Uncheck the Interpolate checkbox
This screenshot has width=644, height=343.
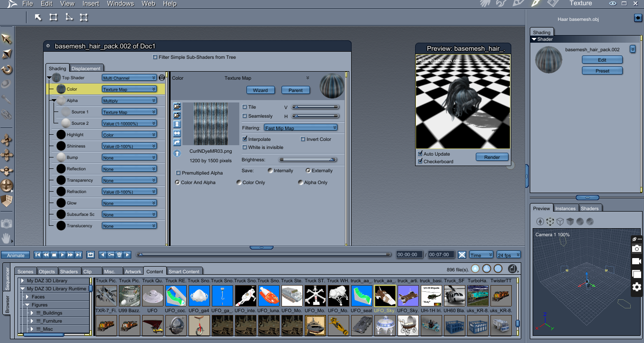click(245, 139)
